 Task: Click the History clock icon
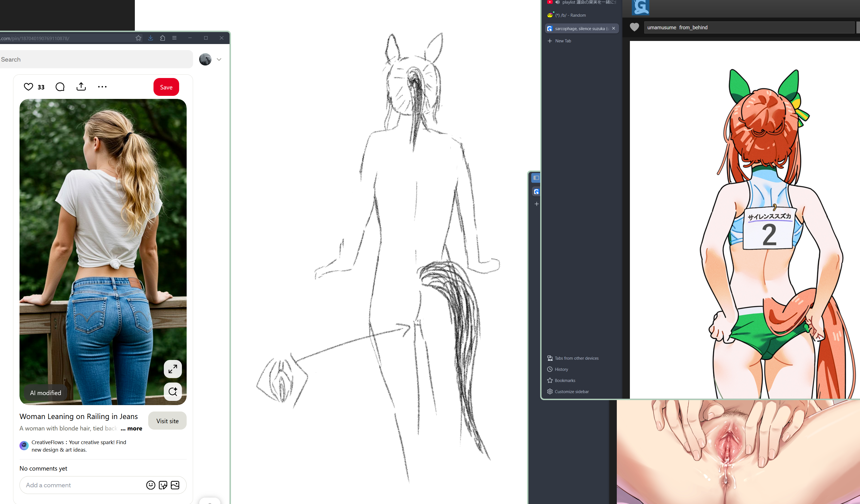[x=550, y=369]
